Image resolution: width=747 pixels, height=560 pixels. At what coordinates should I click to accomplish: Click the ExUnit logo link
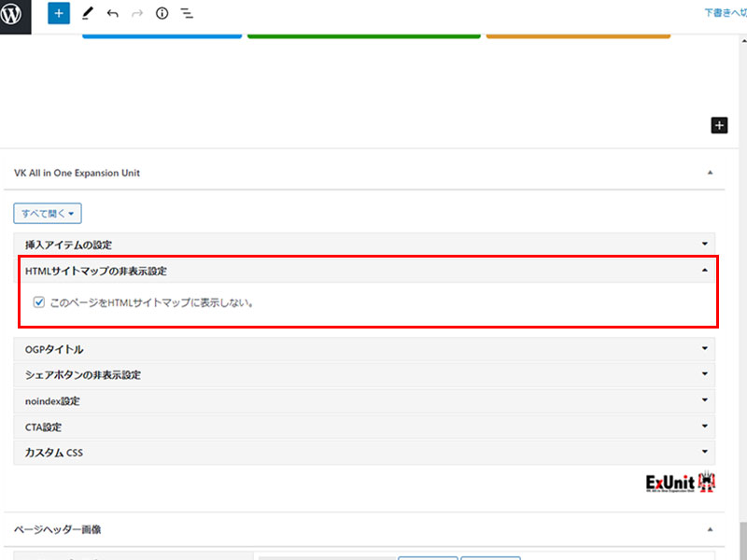coord(680,483)
